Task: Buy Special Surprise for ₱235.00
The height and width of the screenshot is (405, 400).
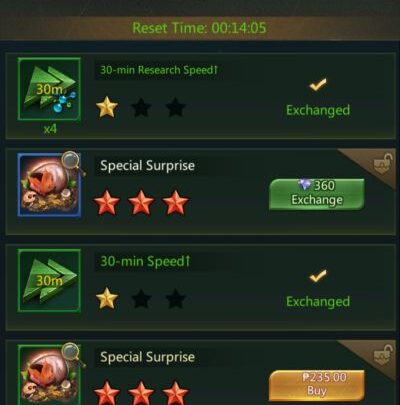Action: click(317, 385)
